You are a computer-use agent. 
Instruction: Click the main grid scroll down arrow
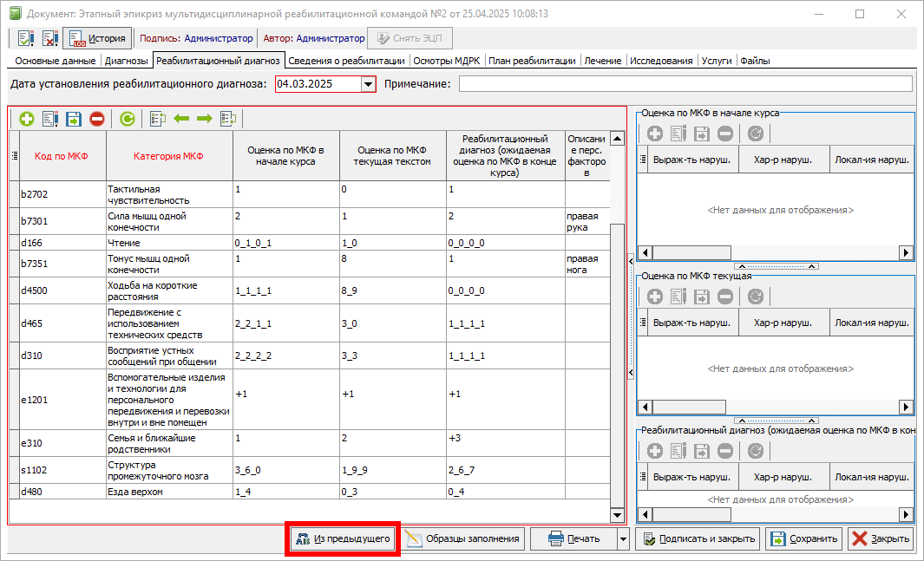tap(617, 515)
